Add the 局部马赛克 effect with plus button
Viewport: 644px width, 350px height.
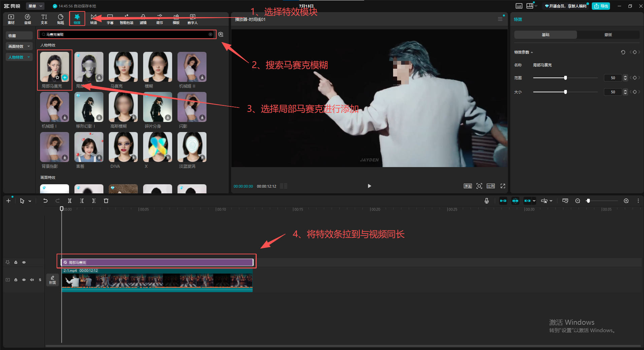click(65, 77)
